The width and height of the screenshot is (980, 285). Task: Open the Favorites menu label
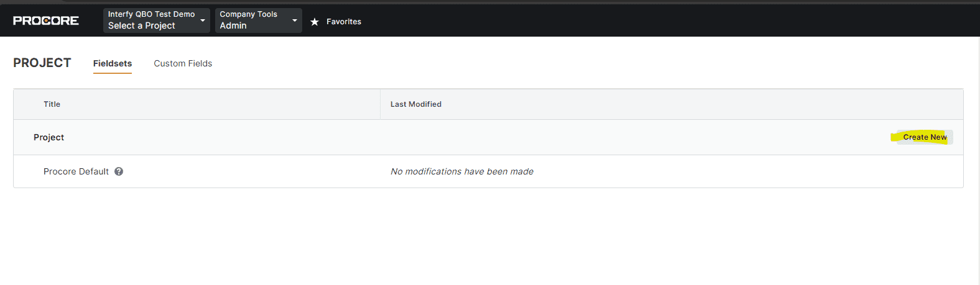[344, 22]
